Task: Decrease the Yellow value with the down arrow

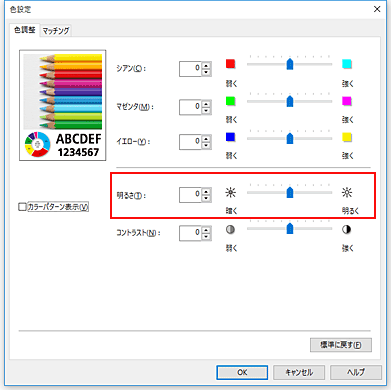Action: 206,145
